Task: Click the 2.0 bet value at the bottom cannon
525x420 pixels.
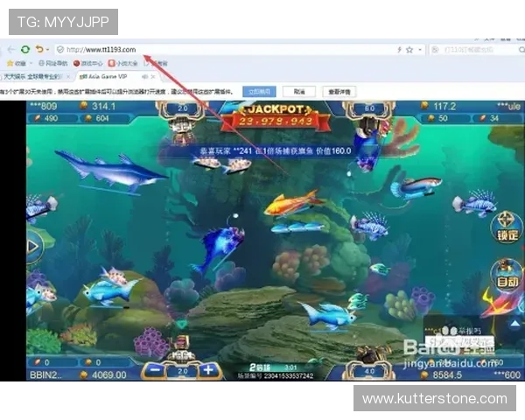Action: point(183,371)
